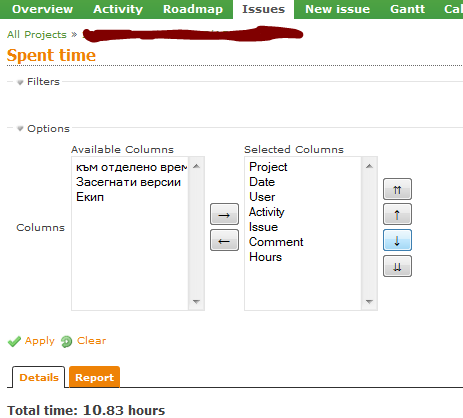Open the New issue page
463x418 pixels.
[x=337, y=9]
